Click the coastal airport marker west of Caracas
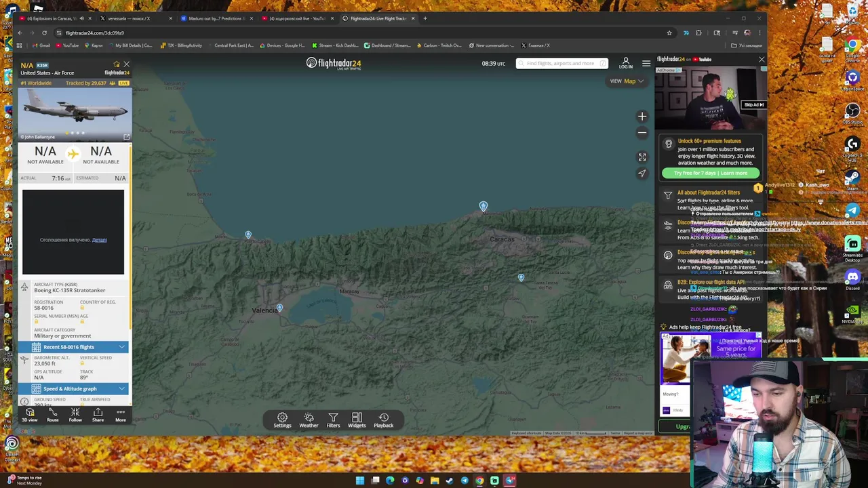 tap(248, 235)
